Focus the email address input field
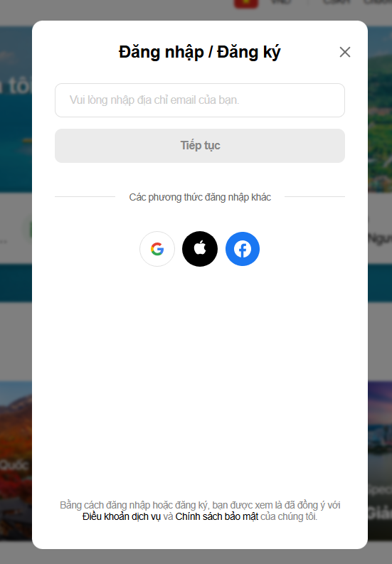Viewport: 392px width, 564px height. click(x=200, y=100)
